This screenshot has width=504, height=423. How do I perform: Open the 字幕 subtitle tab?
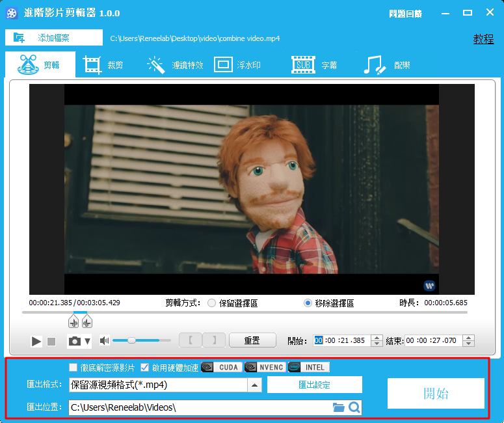pos(314,65)
